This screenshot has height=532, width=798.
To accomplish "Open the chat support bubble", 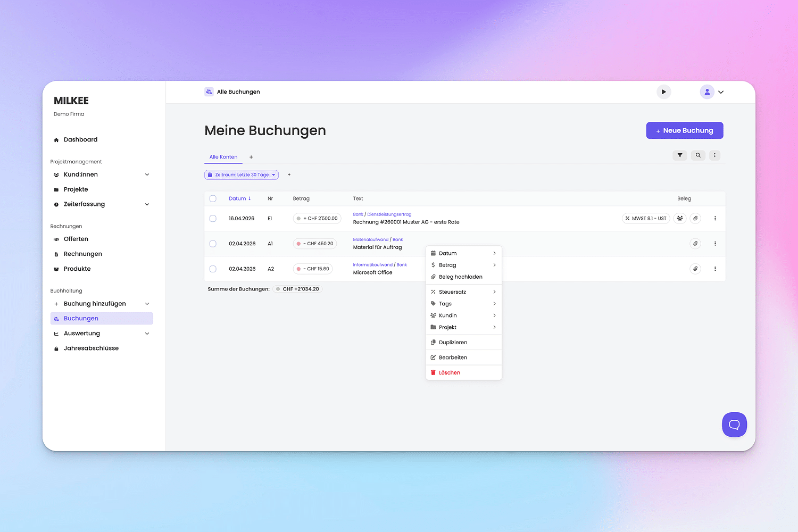I will (x=734, y=425).
